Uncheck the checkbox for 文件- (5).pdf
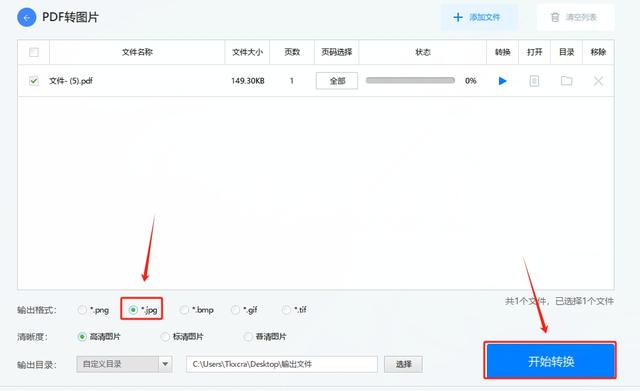The width and height of the screenshot is (640, 391). click(34, 81)
